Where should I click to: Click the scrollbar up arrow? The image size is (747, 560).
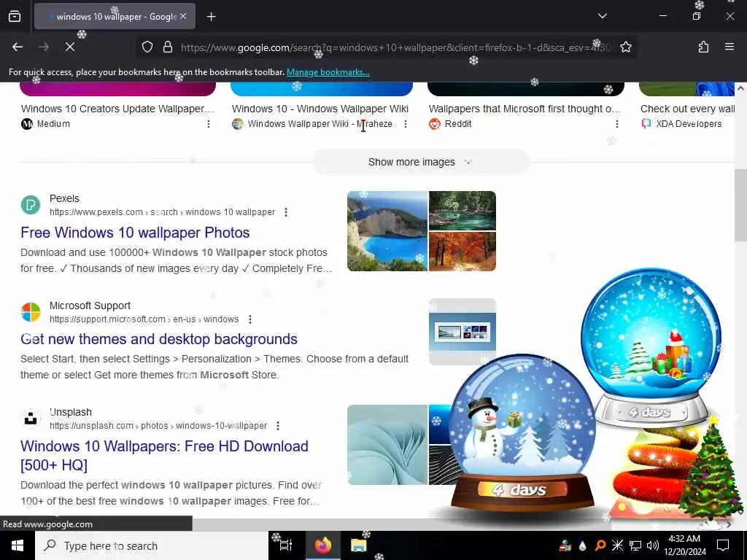coord(740,88)
